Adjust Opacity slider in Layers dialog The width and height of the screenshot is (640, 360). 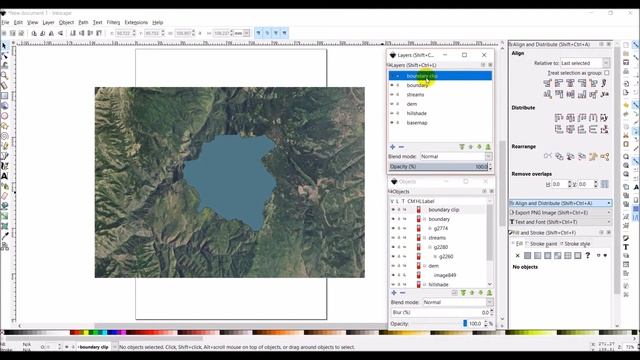(x=439, y=167)
